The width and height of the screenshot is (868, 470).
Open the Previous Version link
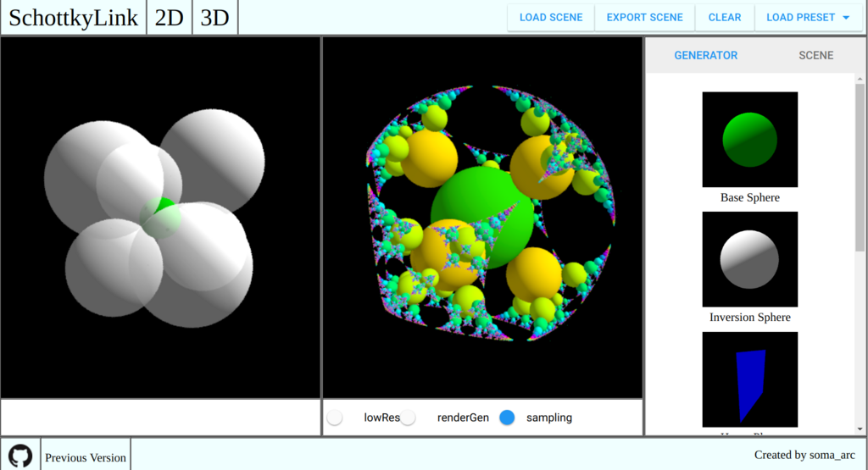tap(86, 457)
